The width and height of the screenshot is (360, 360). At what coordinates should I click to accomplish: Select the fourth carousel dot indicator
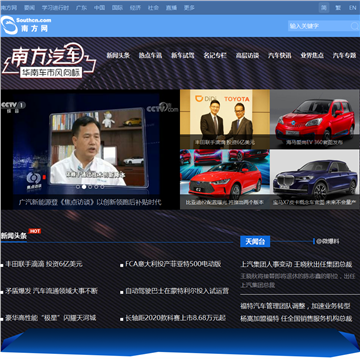96,187
